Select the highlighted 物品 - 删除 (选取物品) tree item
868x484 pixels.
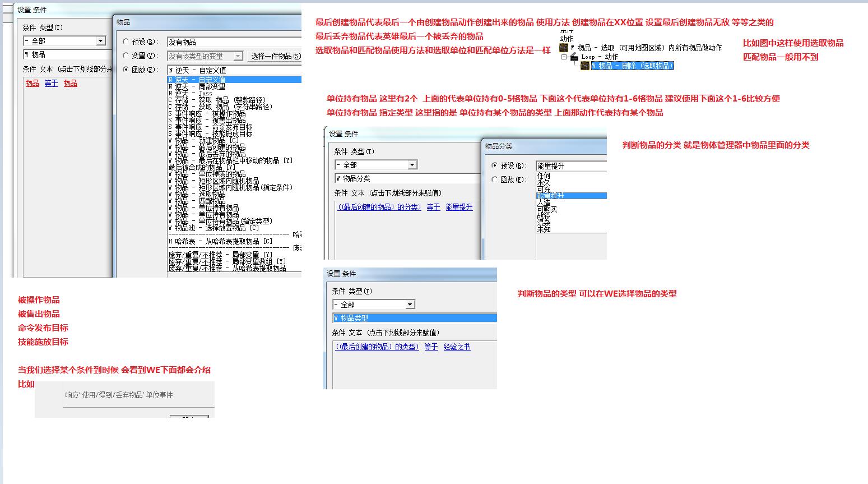click(632, 66)
